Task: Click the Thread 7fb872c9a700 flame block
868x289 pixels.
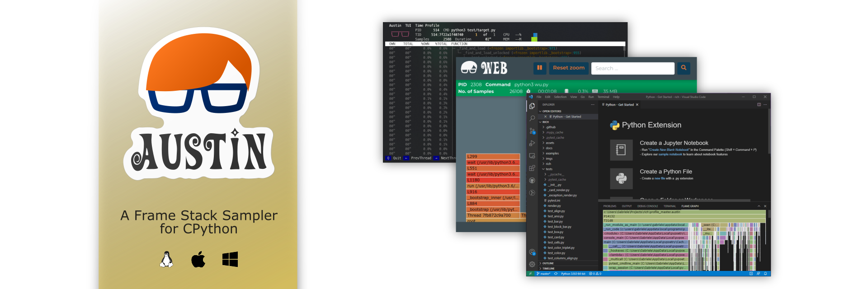Action: click(493, 215)
